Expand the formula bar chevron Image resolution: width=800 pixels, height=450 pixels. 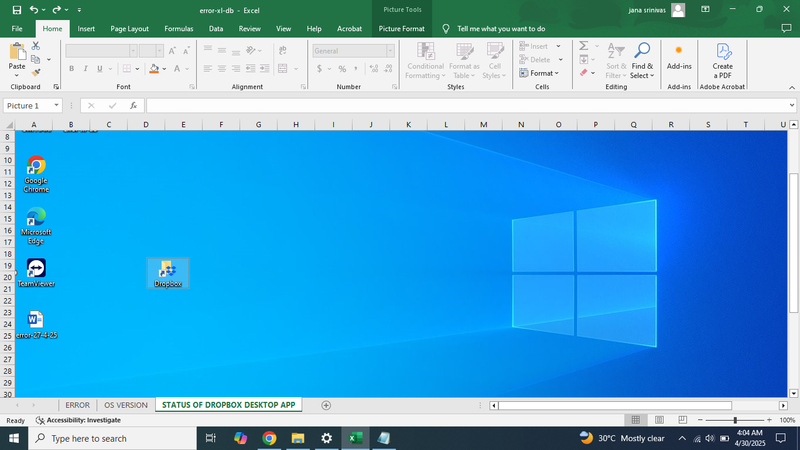click(x=791, y=105)
